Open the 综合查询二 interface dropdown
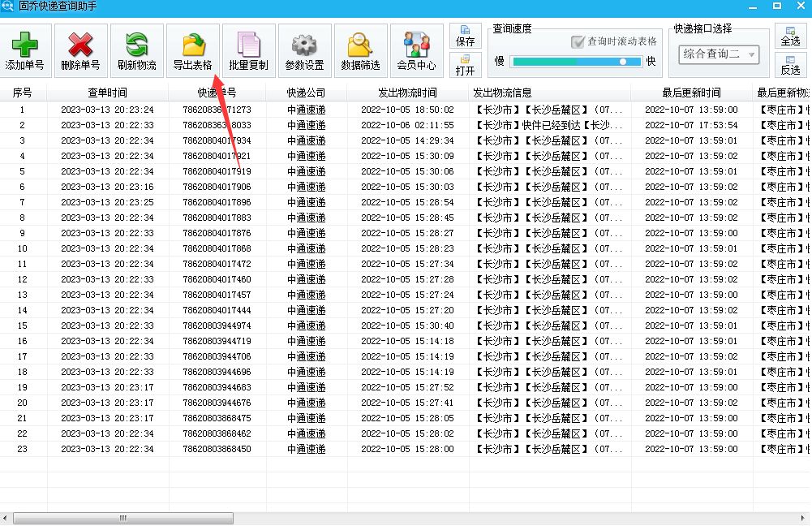The width and height of the screenshot is (812, 526). (x=718, y=54)
